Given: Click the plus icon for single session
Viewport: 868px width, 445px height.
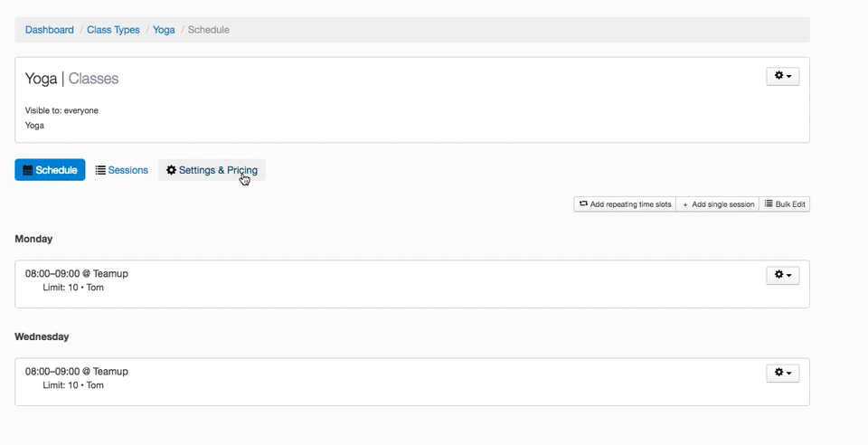Looking at the screenshot, I should point(685,204).
